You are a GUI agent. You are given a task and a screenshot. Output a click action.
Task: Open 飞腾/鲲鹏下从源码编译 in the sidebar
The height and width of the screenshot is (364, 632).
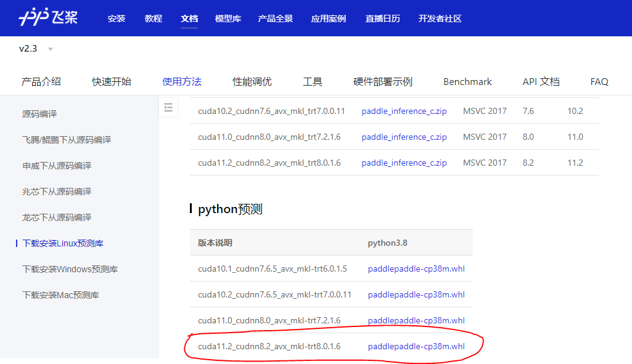click(x=67, y=140)
